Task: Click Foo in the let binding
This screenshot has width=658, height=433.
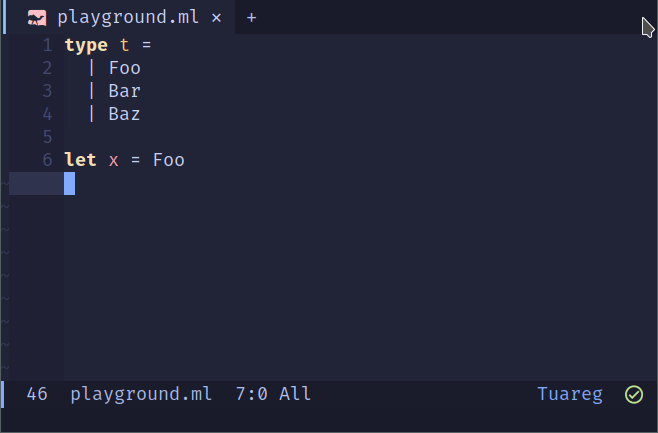Action: point(169,160)
